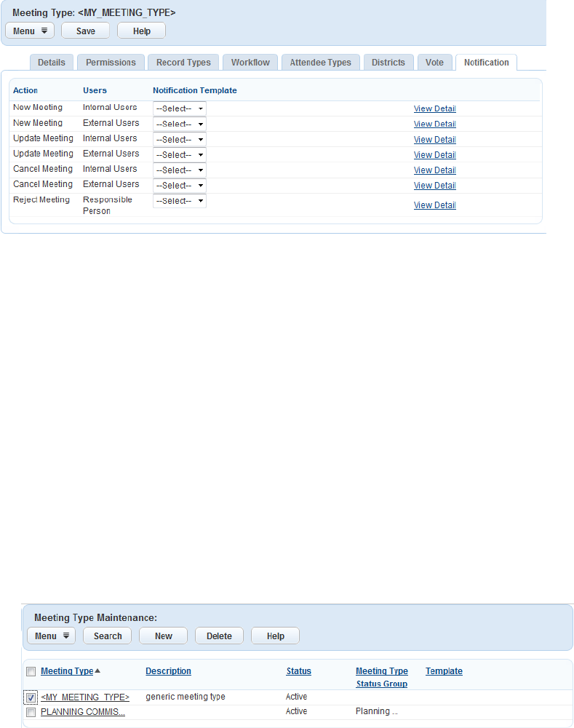Click the 'Notification Template' column header
Screen dimensions: 574x728
click(x=195, y=90)
